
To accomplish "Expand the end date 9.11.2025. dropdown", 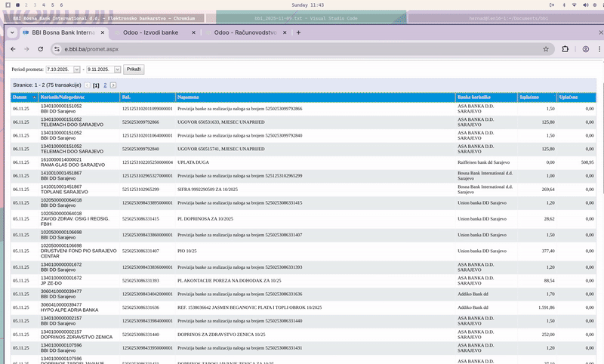I will [116, 69].
